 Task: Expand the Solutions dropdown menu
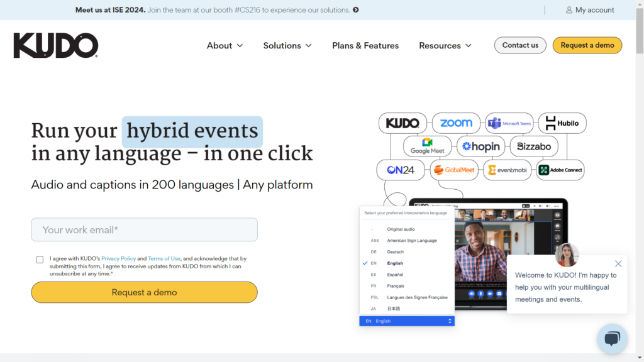point(287,45)
